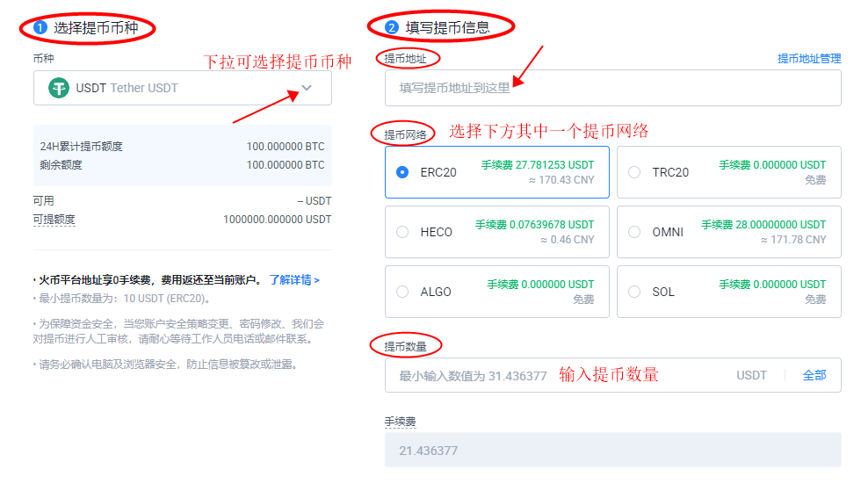The height and width of the screenshot is (484, 868).
Task: Open the 了解详情 link
Action: [294, 280]
